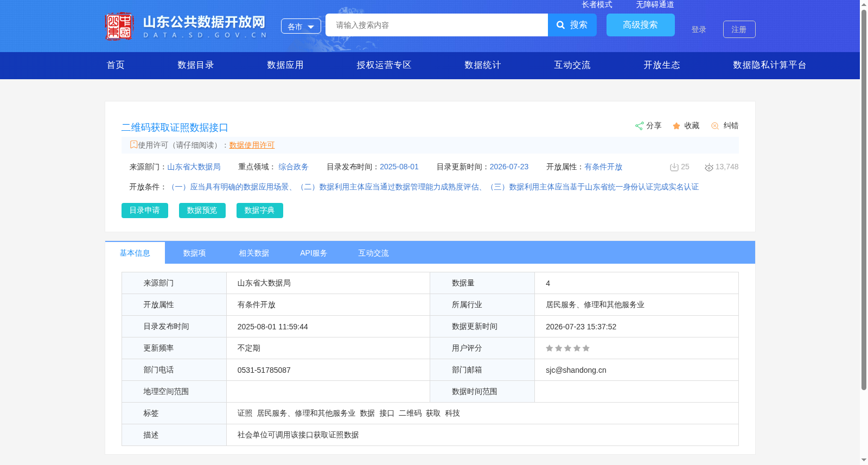
Task: Click the 注册 register button
Action: coord(739,29)
